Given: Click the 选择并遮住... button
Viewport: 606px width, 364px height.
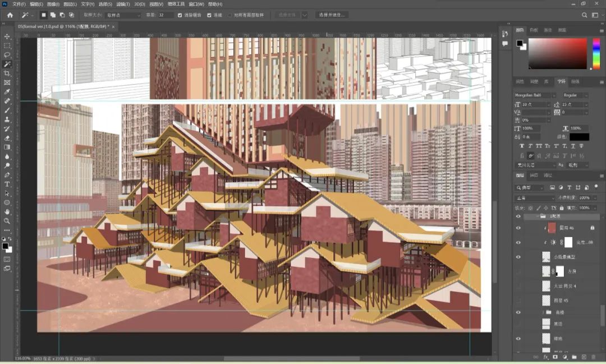Looking at the screenshot, I should 332,15.
